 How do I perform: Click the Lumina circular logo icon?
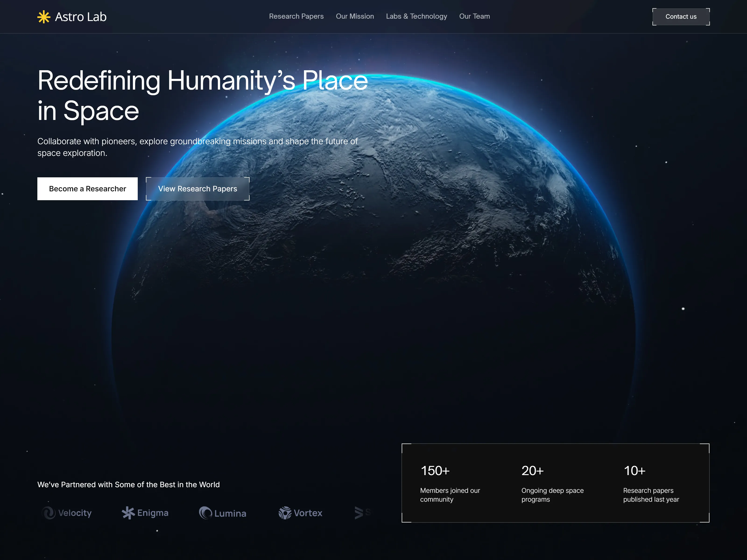click(205, 513)
